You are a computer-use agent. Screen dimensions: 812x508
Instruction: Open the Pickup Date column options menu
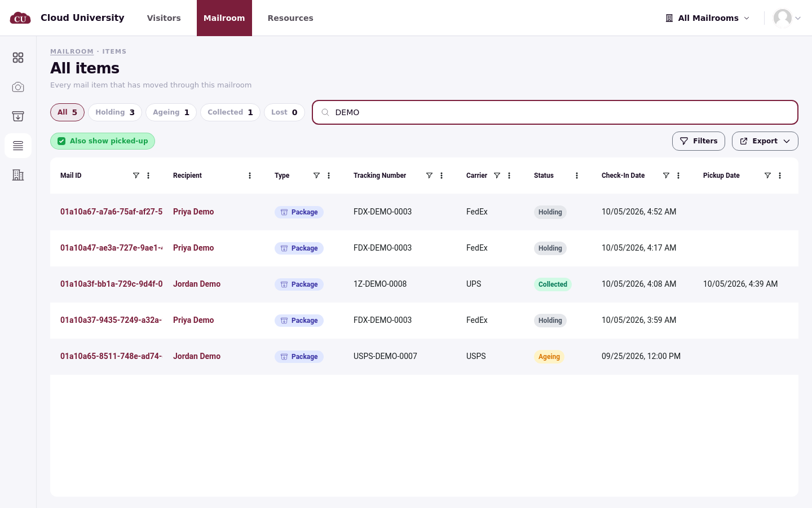780,176
